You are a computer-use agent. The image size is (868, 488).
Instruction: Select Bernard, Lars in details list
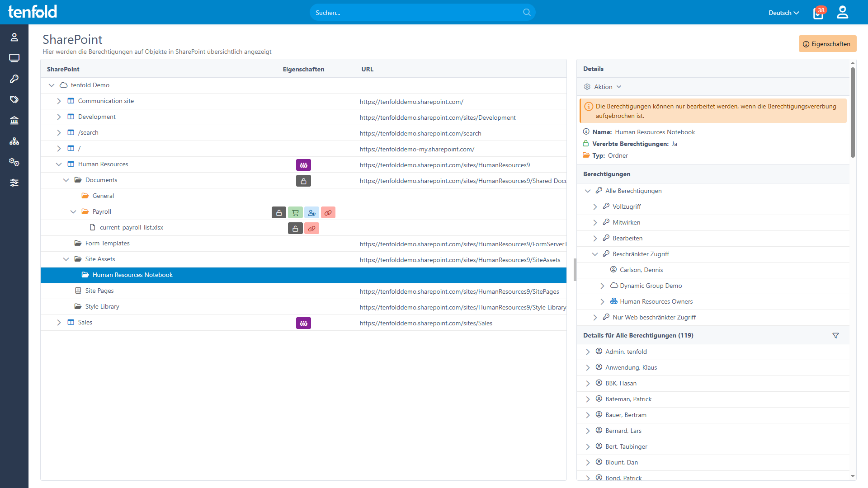[x=623, y=431]
